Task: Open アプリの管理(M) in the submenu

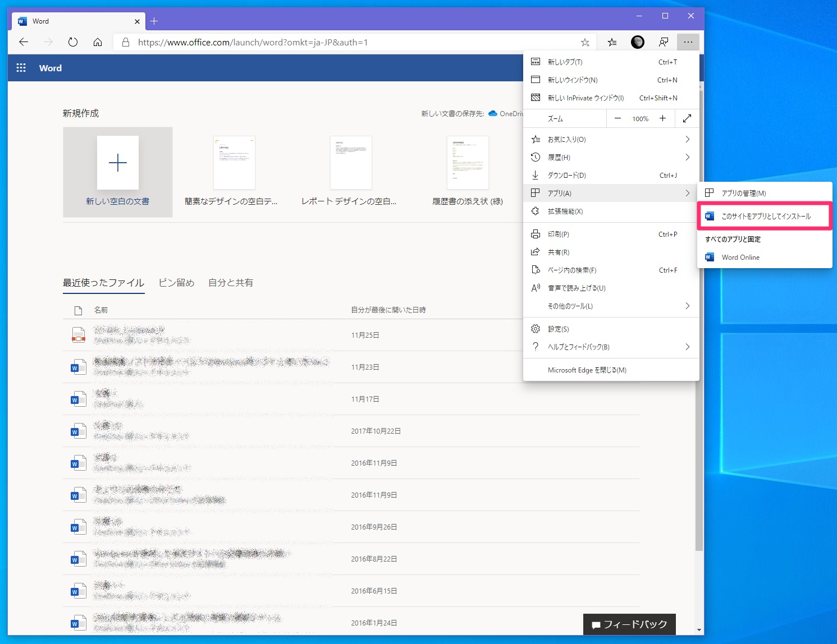Action: coord(765,193)
